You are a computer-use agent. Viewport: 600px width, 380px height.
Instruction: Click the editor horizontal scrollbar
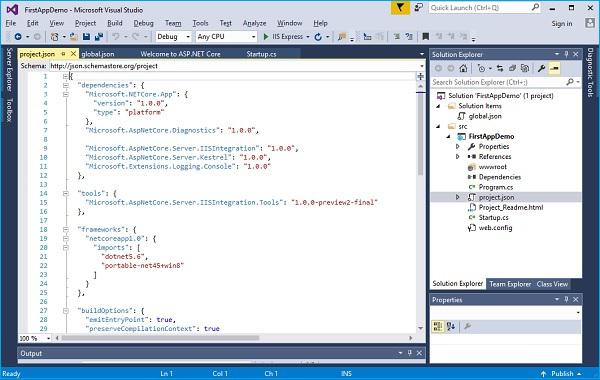click(x=160, y=338)
